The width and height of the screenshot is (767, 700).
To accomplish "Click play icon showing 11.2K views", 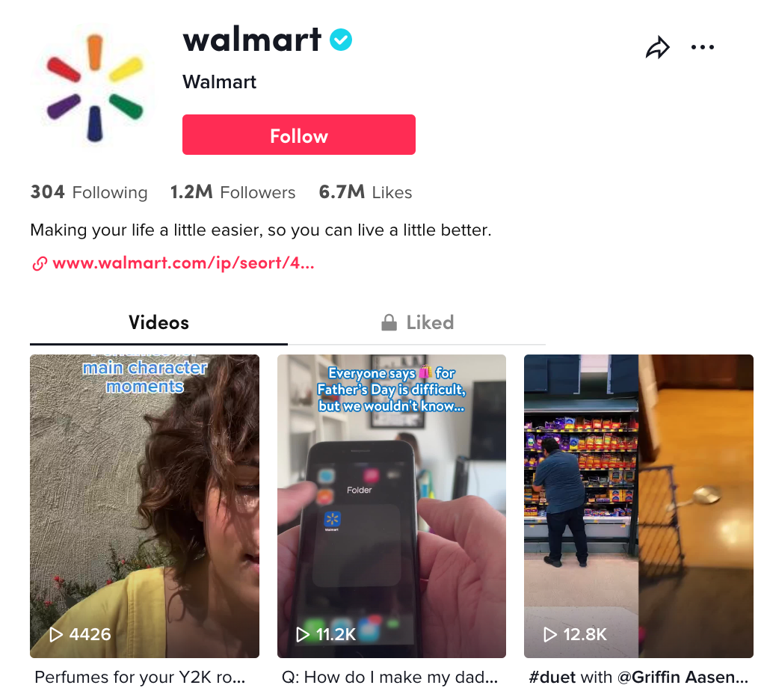I will [303, 634].
